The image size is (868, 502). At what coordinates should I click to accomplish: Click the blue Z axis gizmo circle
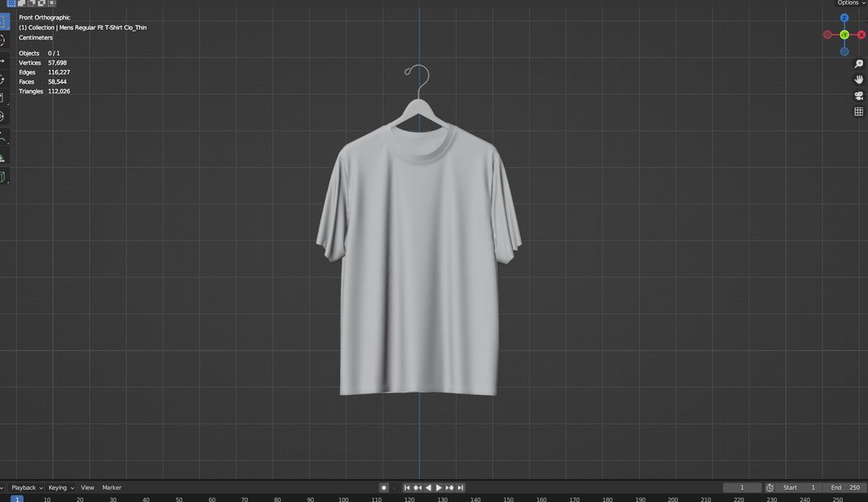coord(844,18)
